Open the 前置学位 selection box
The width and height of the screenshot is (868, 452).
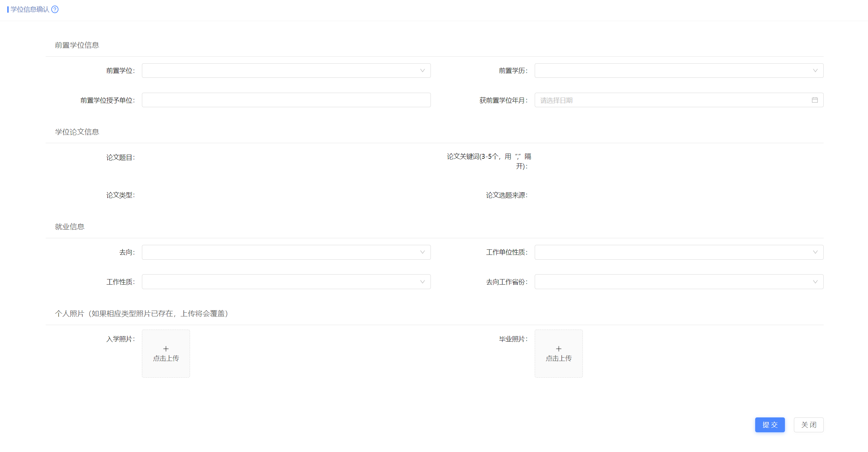pos(286,71)
